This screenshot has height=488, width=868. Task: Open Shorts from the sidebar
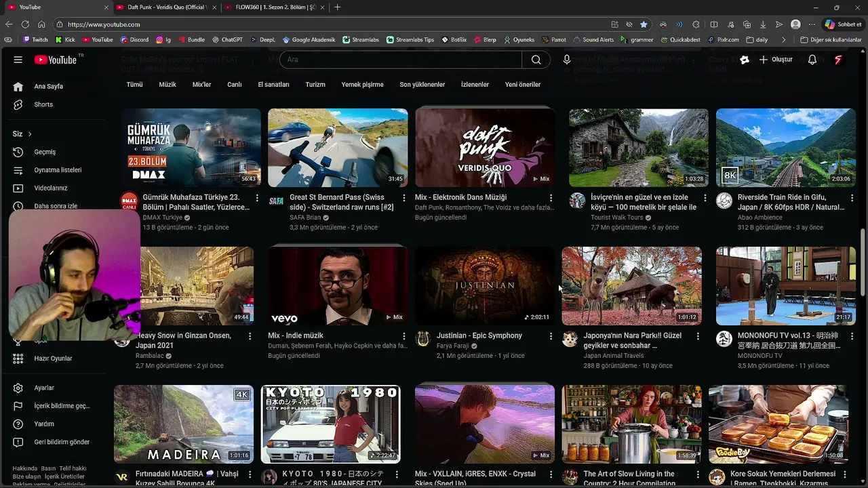[x=43, y=104]
